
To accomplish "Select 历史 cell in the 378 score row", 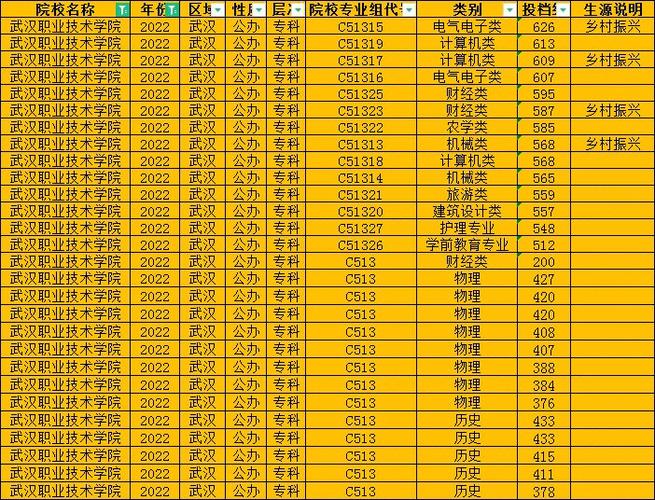I will (467, 491).
